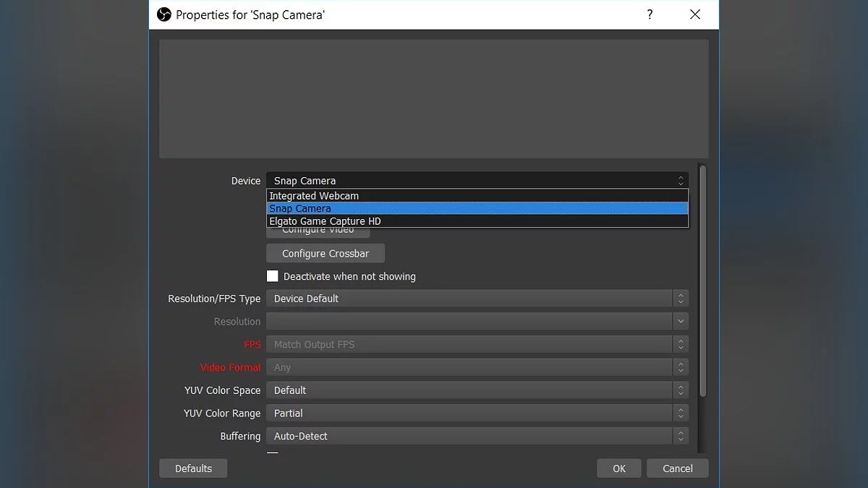This screenshot has height=488, width=868.
Task: Open the YUV Color Space dropdown
Action: pyautogui.click(x=477, y=390)
